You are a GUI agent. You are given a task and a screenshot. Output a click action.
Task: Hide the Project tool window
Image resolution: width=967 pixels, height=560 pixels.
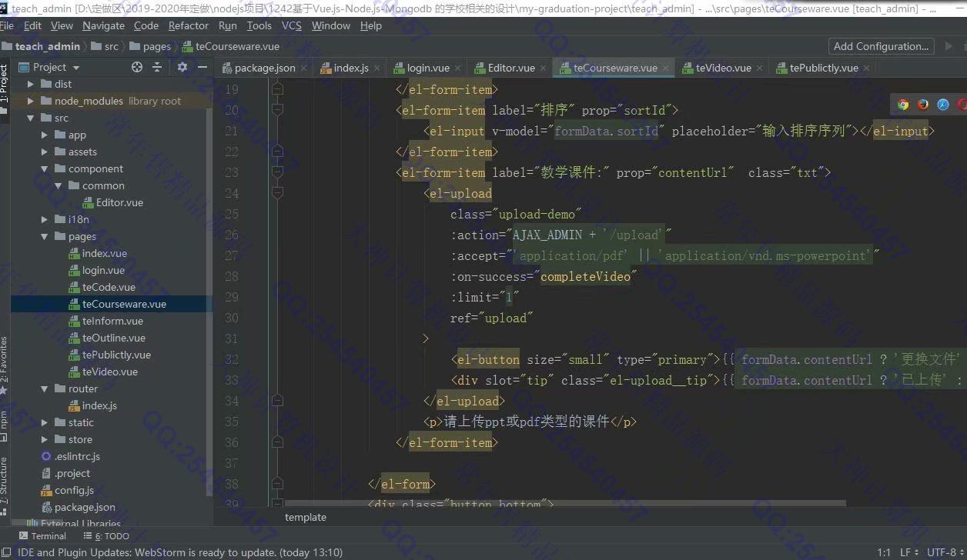tap(202, 67)
